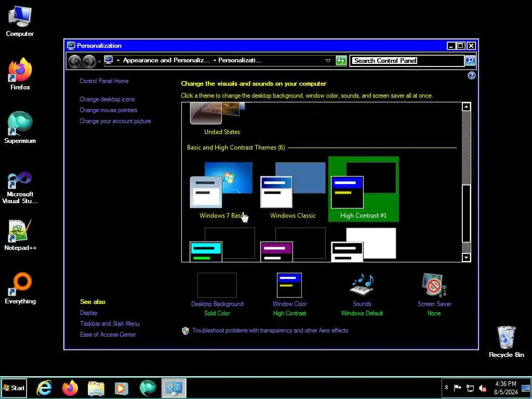The width and height of the screenshot is (532, 399).
Task: Click the Basic and High Contrast Themes heading
Action: coord(236,148)
